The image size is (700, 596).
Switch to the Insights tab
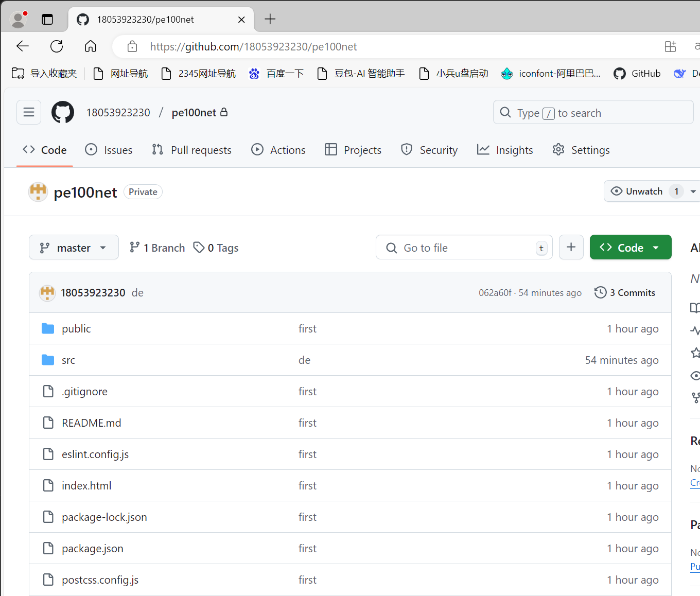pos(505,150)
